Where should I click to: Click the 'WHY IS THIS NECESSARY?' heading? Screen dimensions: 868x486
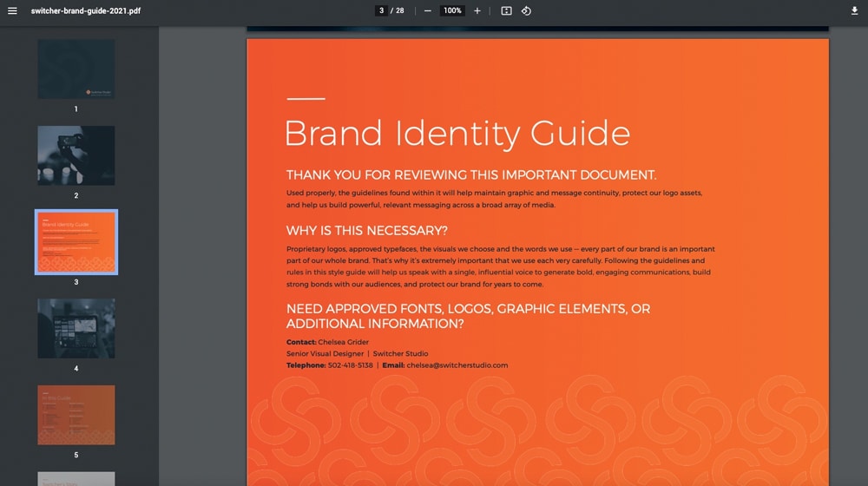coord(367,230)
